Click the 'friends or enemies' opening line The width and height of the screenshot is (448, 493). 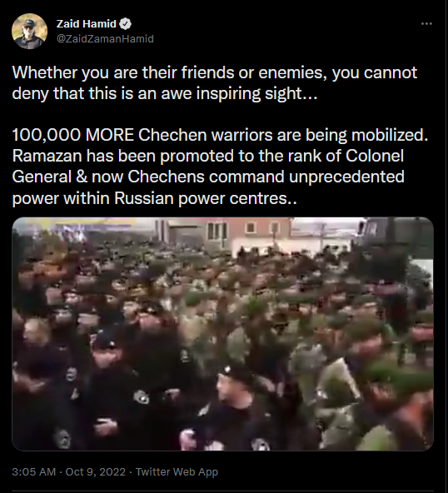point(215,72)
